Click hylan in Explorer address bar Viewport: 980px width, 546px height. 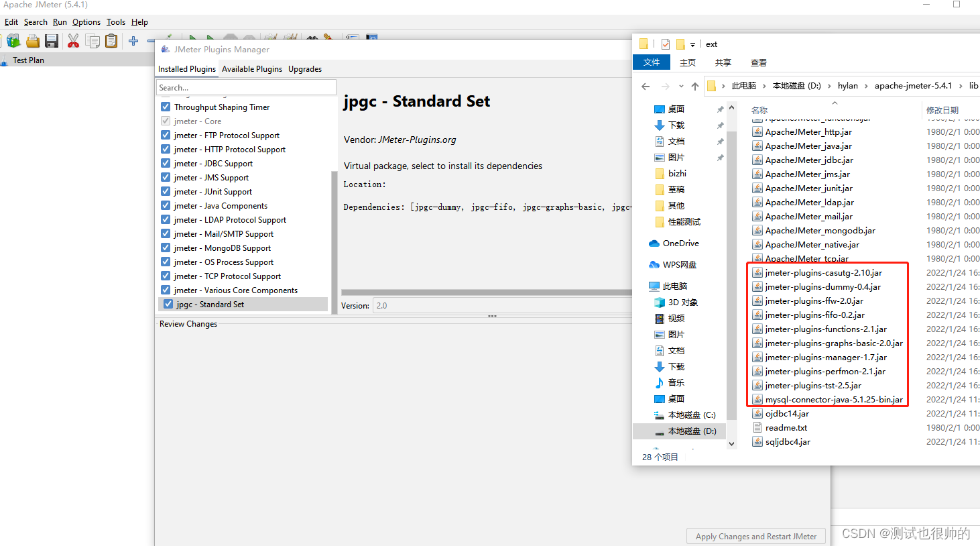848,86
